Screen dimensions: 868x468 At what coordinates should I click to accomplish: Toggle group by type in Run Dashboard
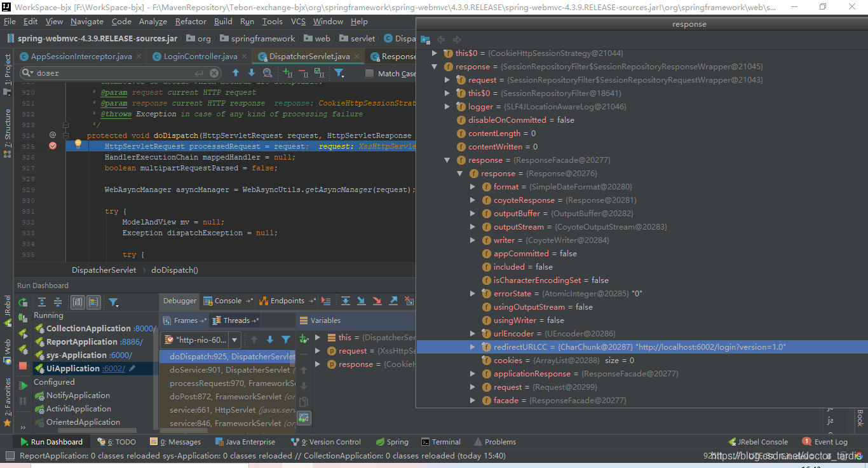coord(78,302)
